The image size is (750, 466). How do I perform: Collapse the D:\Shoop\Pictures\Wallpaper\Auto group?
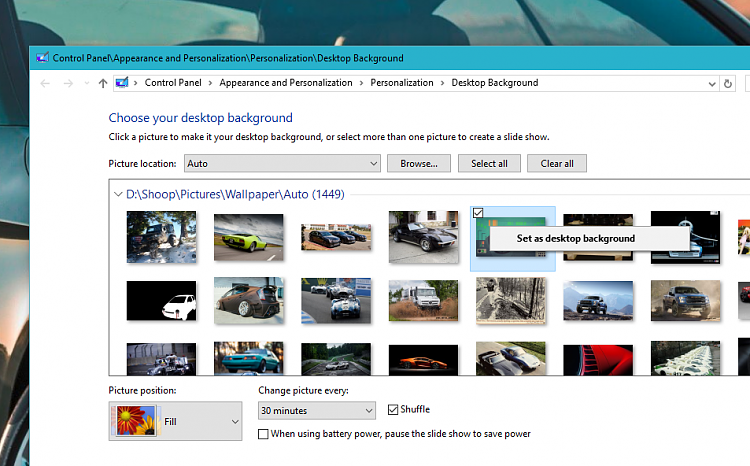pyautogui.click(x=118, y=194)
